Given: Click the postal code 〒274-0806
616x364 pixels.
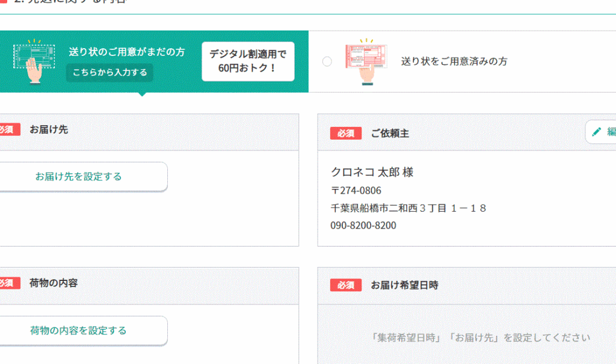Looking at the screenshot, I should click(x=356, y=191).
